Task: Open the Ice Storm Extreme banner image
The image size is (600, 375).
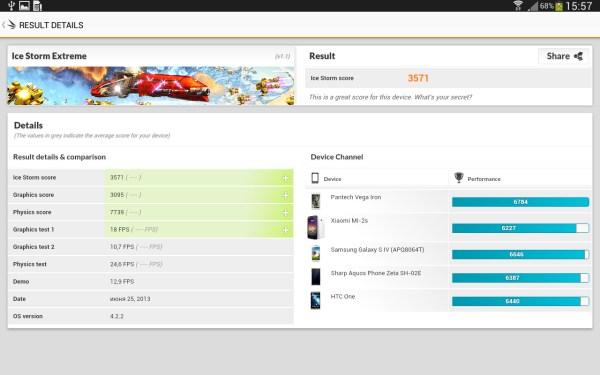Action: (151, 86)
